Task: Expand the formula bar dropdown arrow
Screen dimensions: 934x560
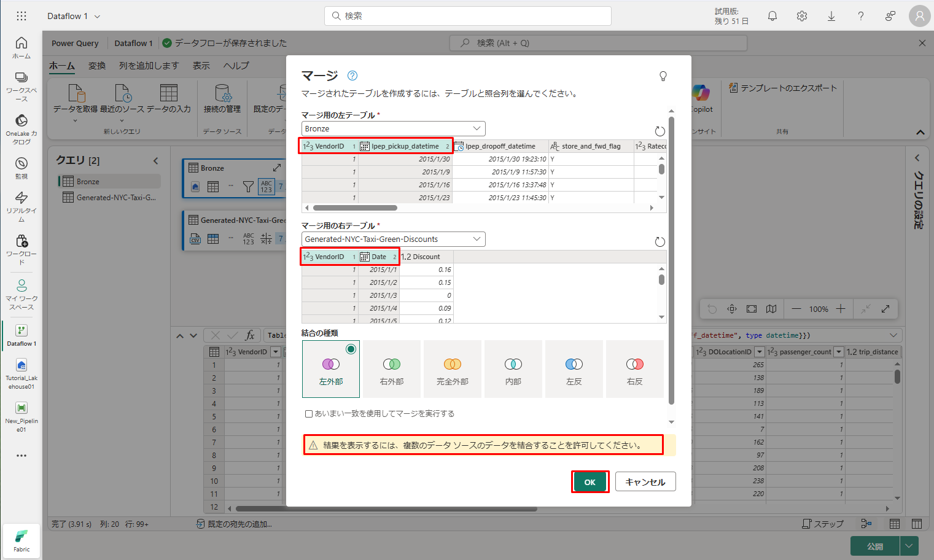Action: [893, 335]
